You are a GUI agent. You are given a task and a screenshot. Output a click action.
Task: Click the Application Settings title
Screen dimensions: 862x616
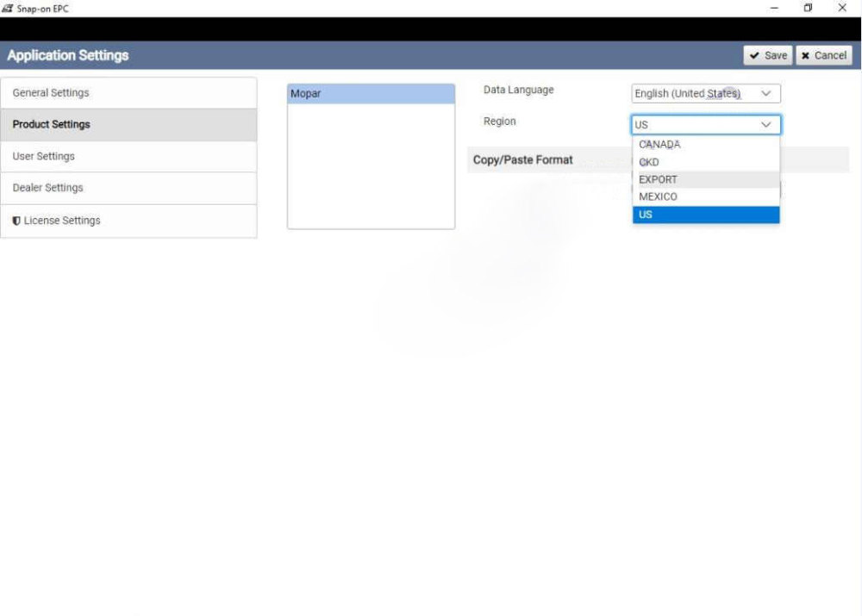[67, 55]
